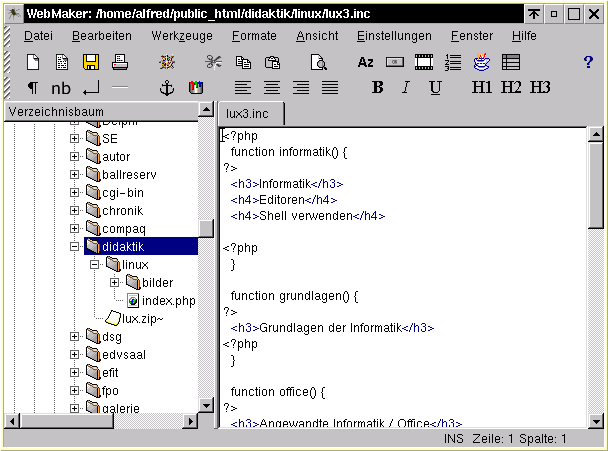The height and width of the screenshot is (451, 608).
Task: Toggle bold formatting
Action: tap(377, 88)
